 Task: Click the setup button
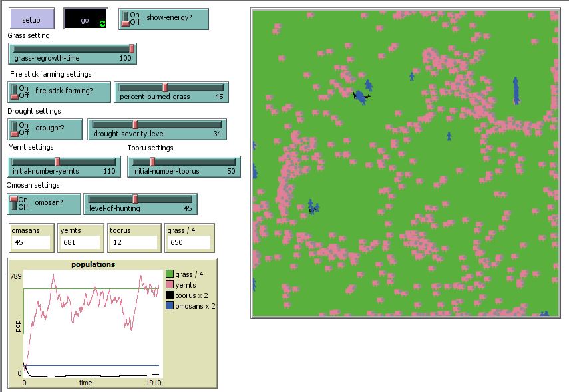(31, 19)
